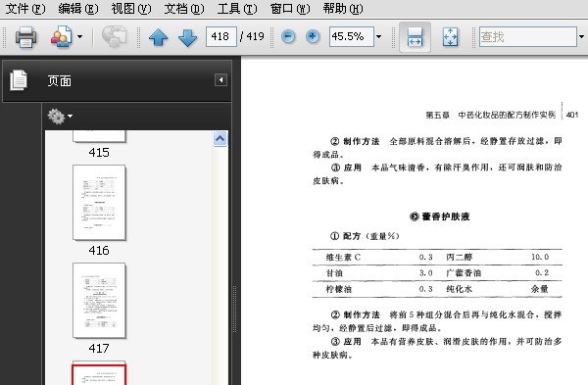Open the 帮助(H) menu
Viewport: 588px width, 385px height.
343,8
